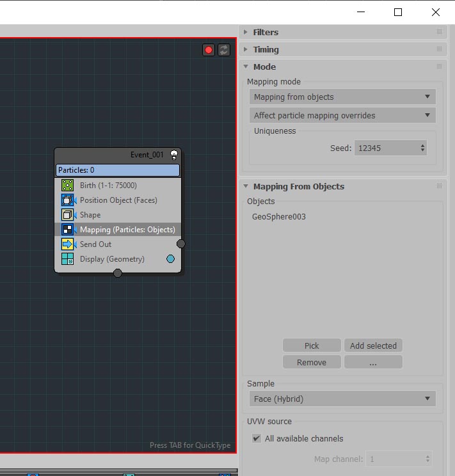The height and width of the screenshot is (476, 455).
Task: Click the Mapping operator icon
Action: click(x=67, y=230)
